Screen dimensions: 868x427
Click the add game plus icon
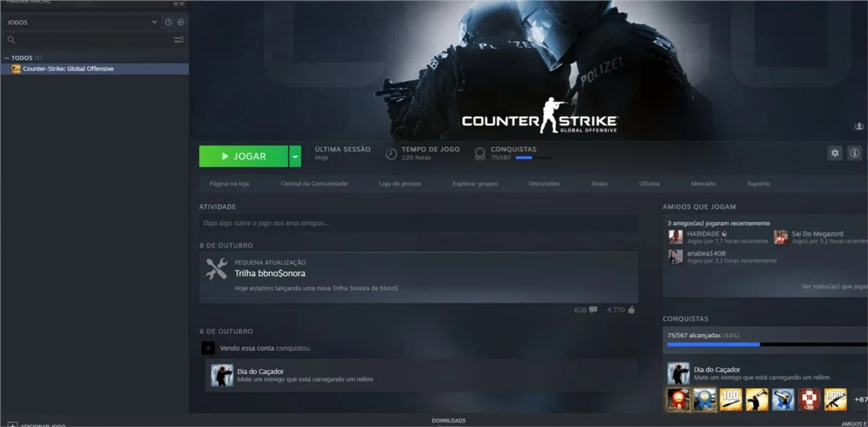(x=12, y=425)
